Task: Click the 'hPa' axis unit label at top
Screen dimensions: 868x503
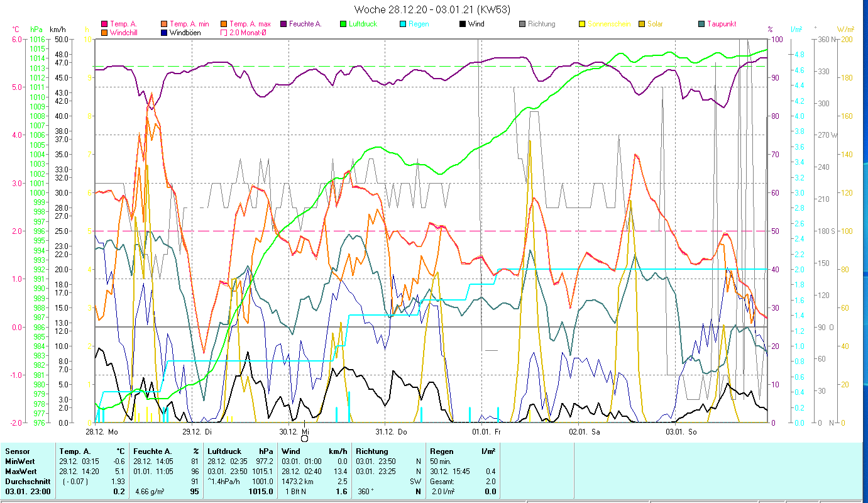Action: 36,29
